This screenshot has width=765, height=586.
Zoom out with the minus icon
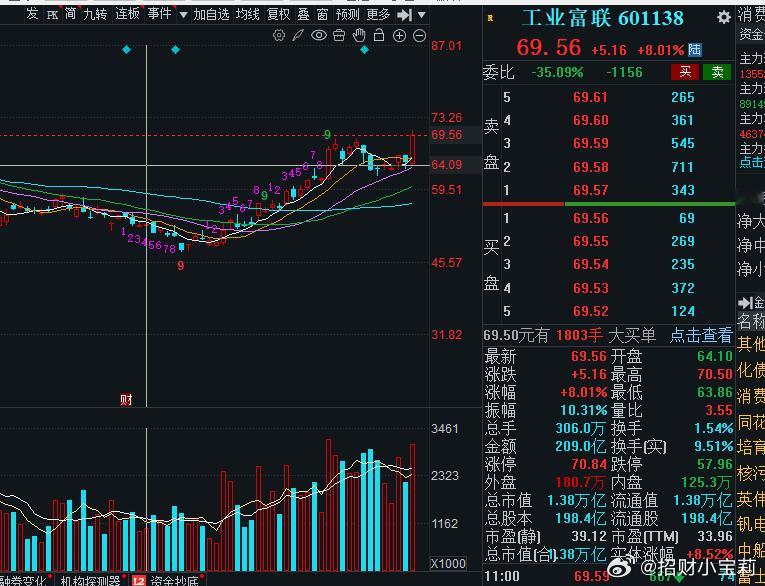[x=420, y=35]
